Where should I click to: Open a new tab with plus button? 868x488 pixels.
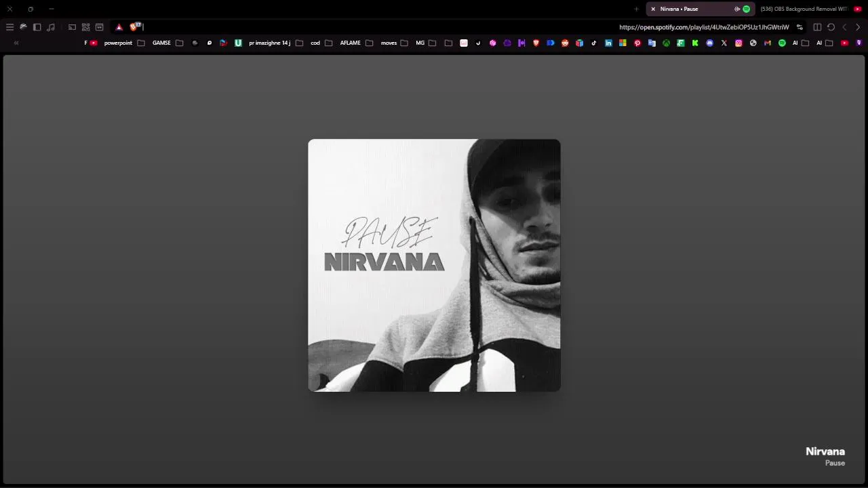coord(636,9)
